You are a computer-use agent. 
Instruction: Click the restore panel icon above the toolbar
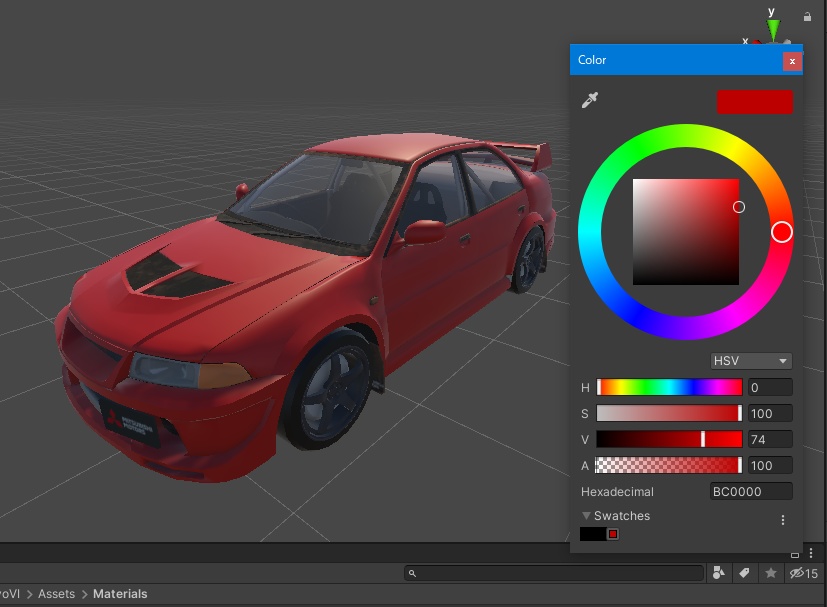point(795,556)
